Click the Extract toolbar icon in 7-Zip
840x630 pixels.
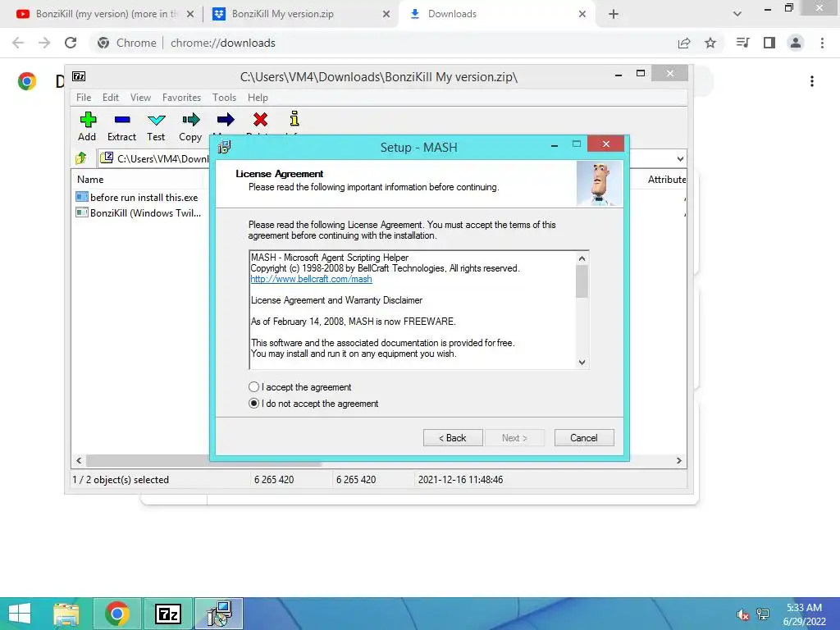(x=122, y=120)
